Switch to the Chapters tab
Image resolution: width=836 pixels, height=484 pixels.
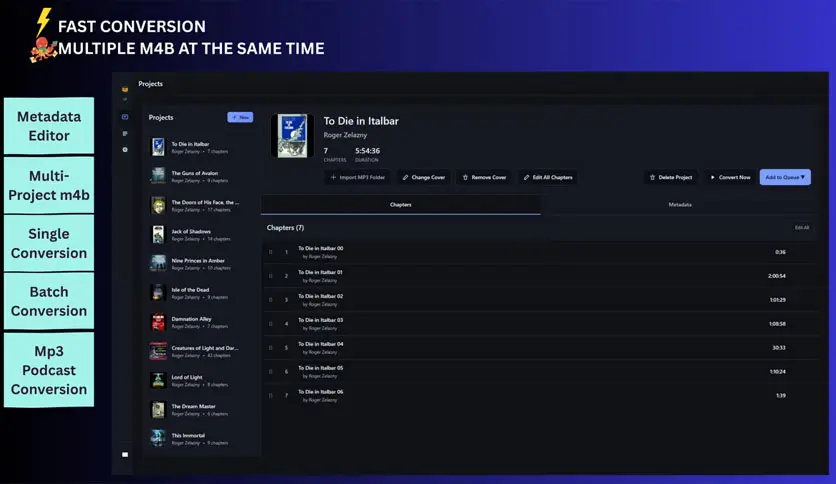click(400, 205)
